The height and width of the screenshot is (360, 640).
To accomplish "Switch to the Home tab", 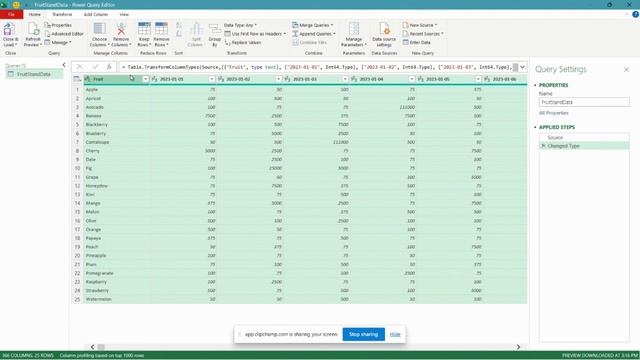I will pyautogui.click(x=35, y=14).
